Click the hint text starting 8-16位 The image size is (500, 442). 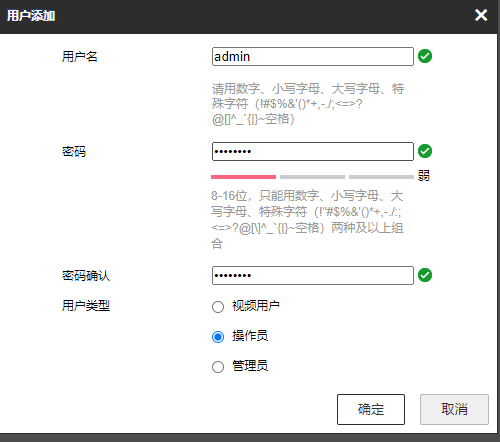[307, 220]
